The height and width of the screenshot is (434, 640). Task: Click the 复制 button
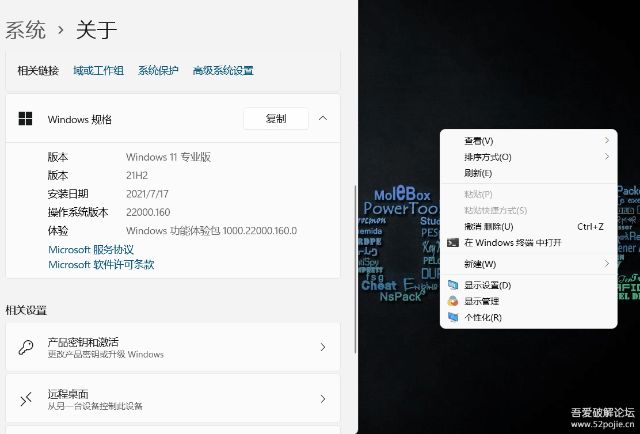(276, 119)
